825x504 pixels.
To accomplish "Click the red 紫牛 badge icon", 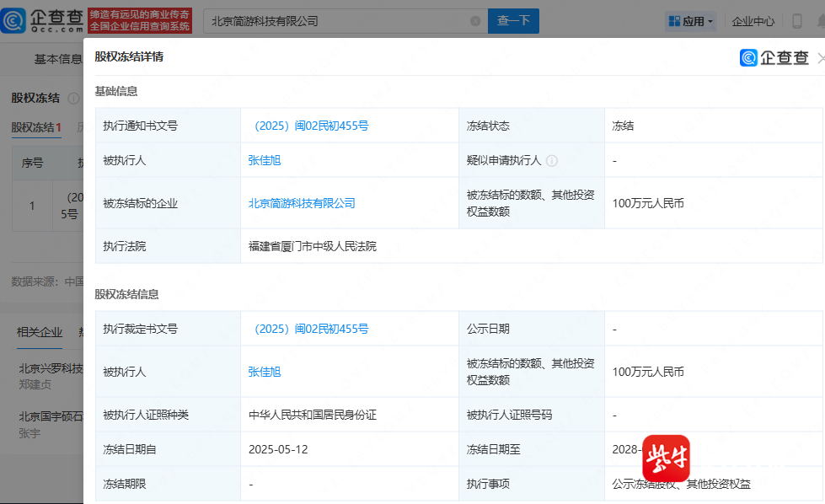I will (666, 458).
